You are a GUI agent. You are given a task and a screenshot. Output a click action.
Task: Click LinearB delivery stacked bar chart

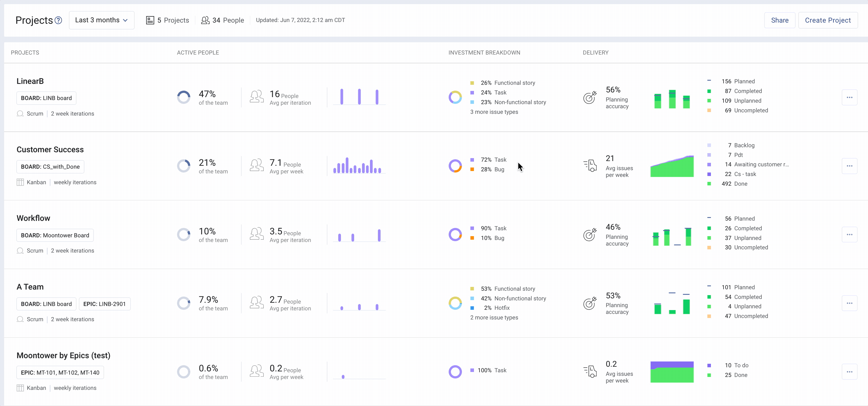(672, 99)
